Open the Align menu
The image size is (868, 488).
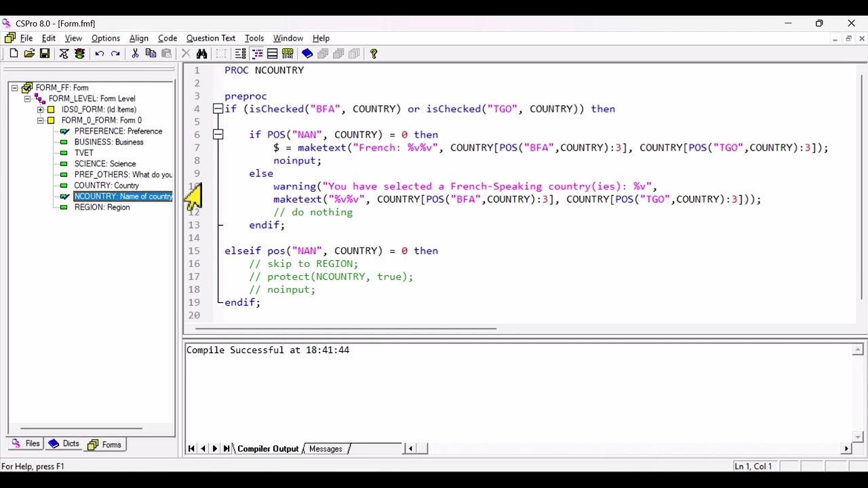tap(139, 38)
